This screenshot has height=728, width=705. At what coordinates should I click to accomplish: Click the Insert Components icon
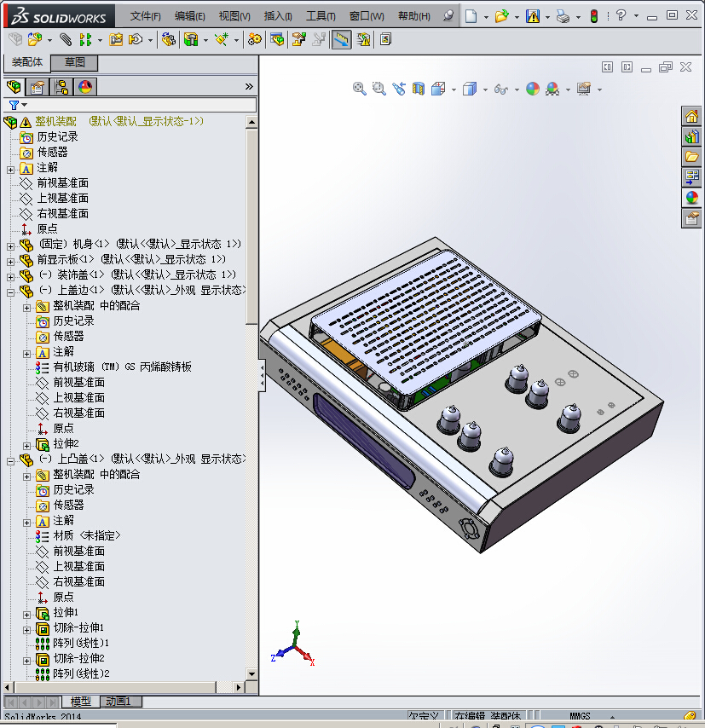point(34,40)
